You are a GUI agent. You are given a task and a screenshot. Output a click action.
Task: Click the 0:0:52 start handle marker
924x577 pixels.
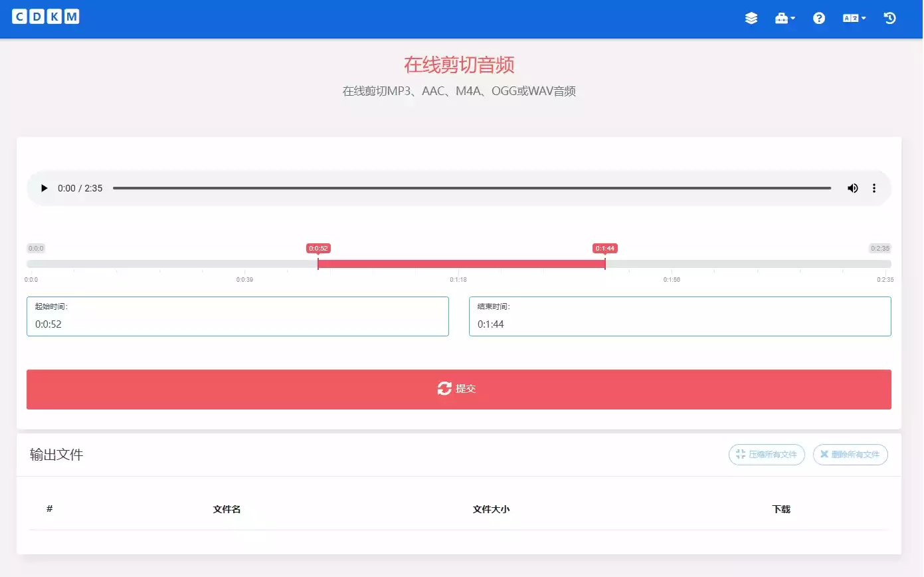coord(318,263)
